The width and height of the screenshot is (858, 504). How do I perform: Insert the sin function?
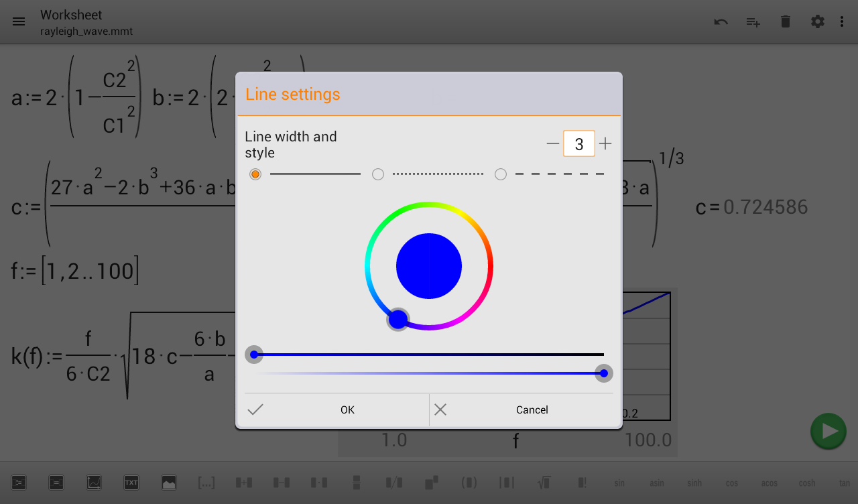[619, 483]
